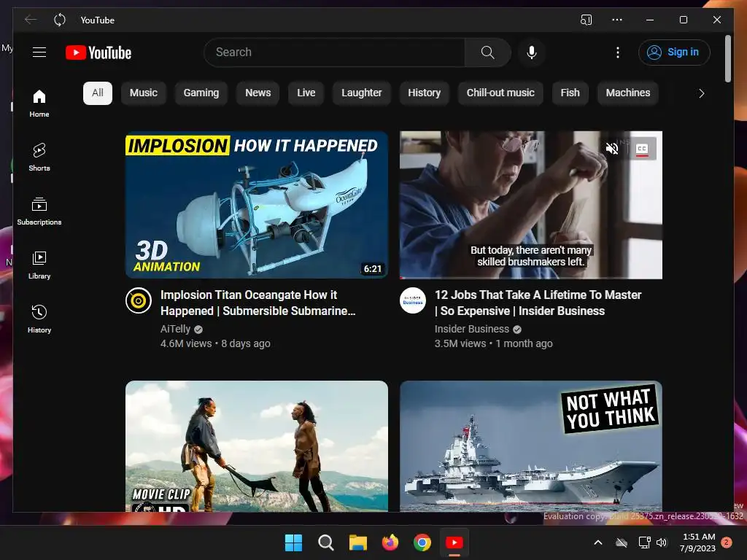Image resolution: width=747 pixels, height=560 pixels.
Task: Open the Movie Clip thumbnail
Action: click(257, 446)
